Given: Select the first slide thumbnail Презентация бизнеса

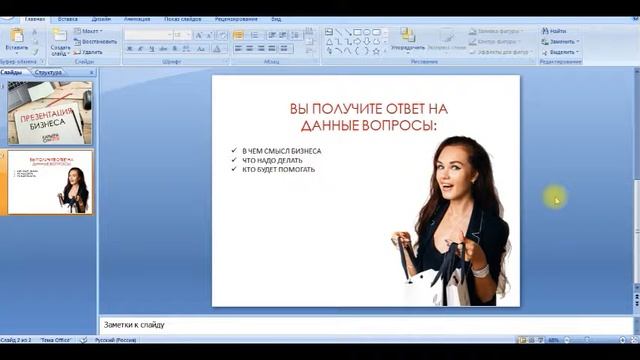Looking at the screenshot, I should tap(50, 113).
